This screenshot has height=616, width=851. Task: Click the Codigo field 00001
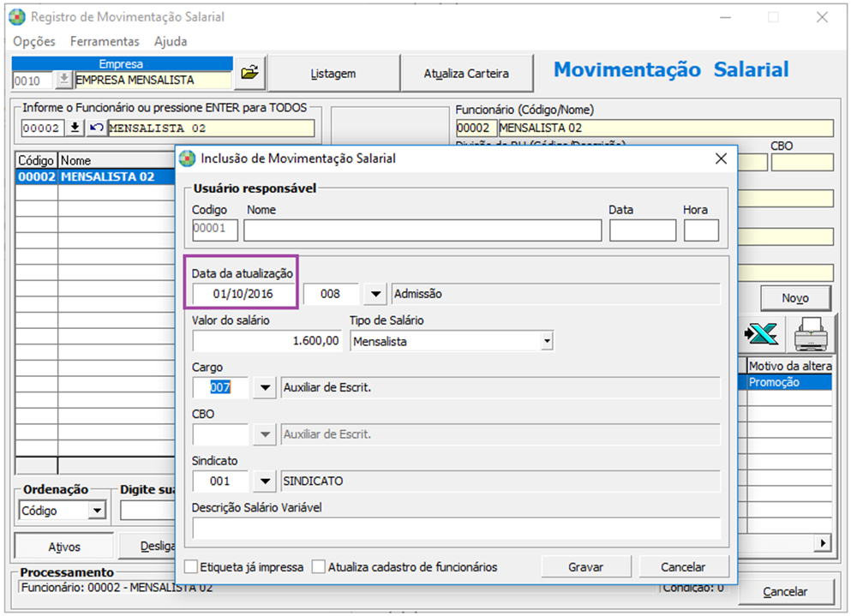coord(215,230)
